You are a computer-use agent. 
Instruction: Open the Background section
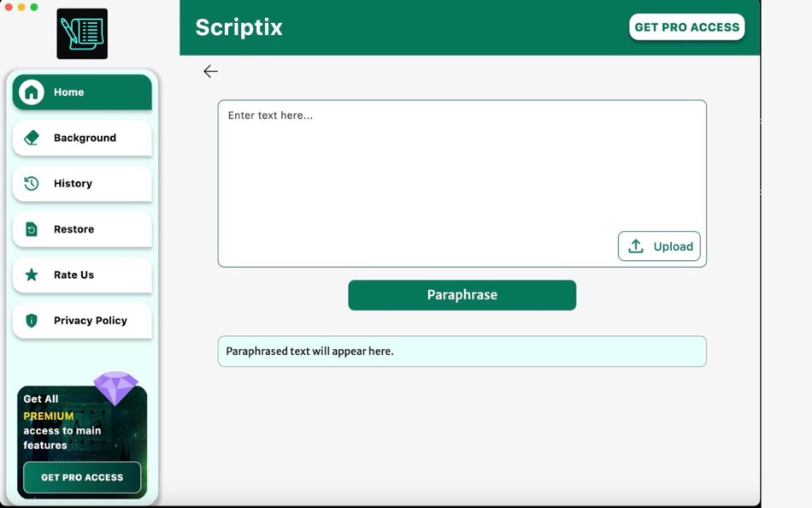coord(85,137)
